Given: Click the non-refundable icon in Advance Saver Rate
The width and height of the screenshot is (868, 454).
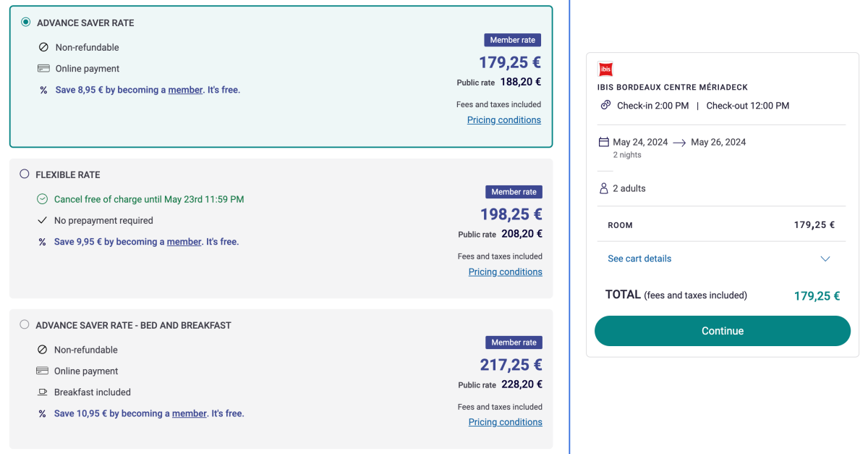Looking at the screenshot, I should point(43,48).
